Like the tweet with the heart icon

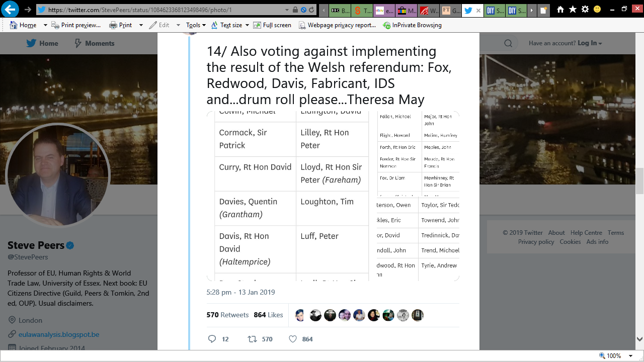(293, 339)
